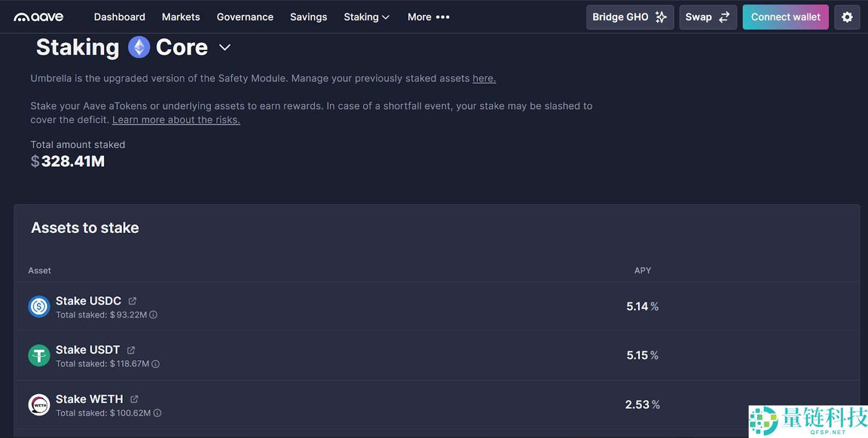Click the More three-dots icon
Screen dimensions: 868x438
click(443, 17)
